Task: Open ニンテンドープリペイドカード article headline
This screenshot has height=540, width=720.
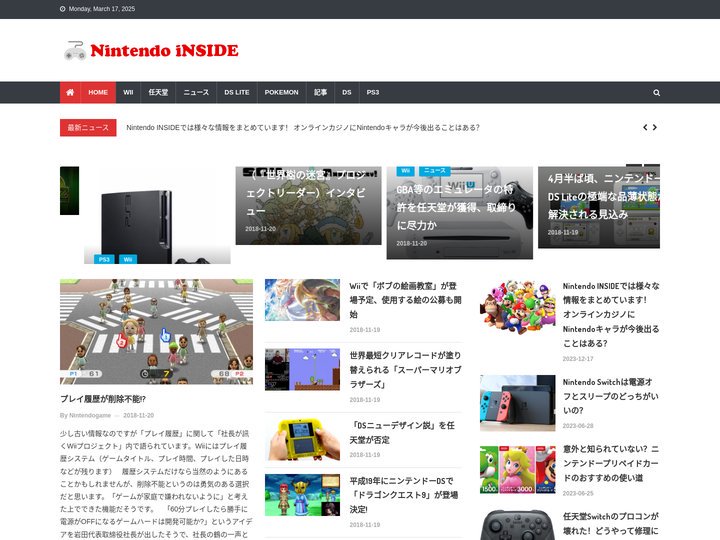Action: (x=611, y=463)
